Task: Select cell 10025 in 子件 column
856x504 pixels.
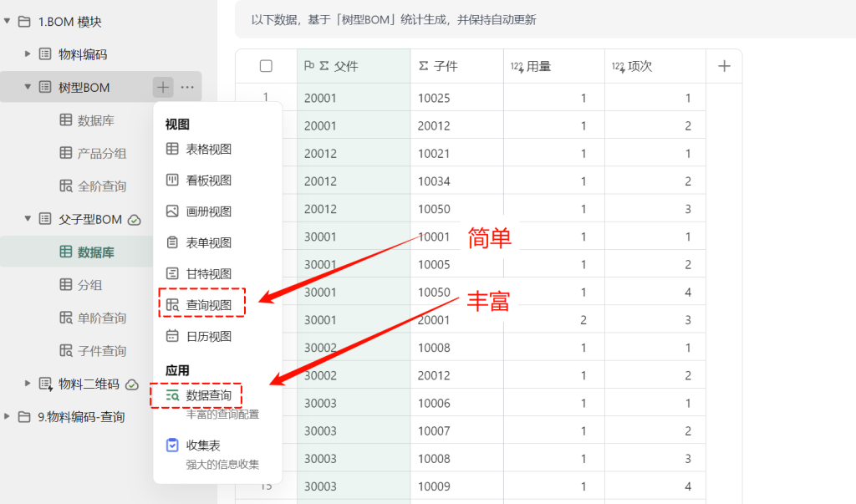Action: (x=457, y=98)
